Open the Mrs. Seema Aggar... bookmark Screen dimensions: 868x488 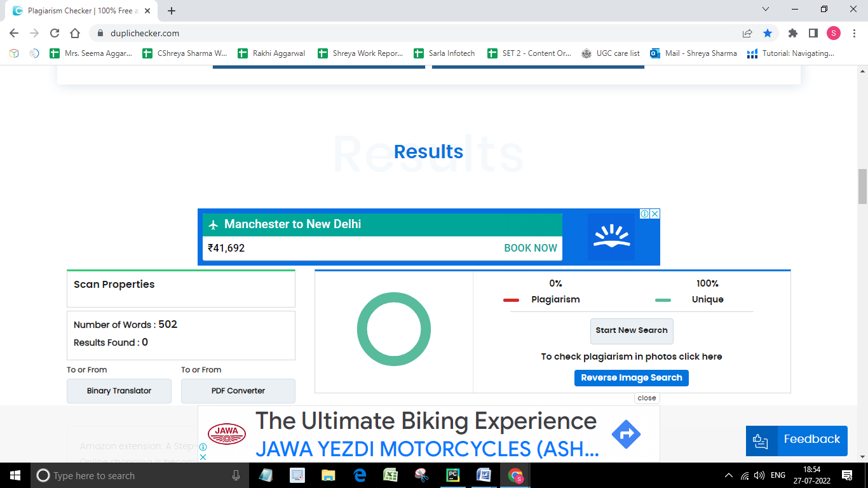click(92, 53)
